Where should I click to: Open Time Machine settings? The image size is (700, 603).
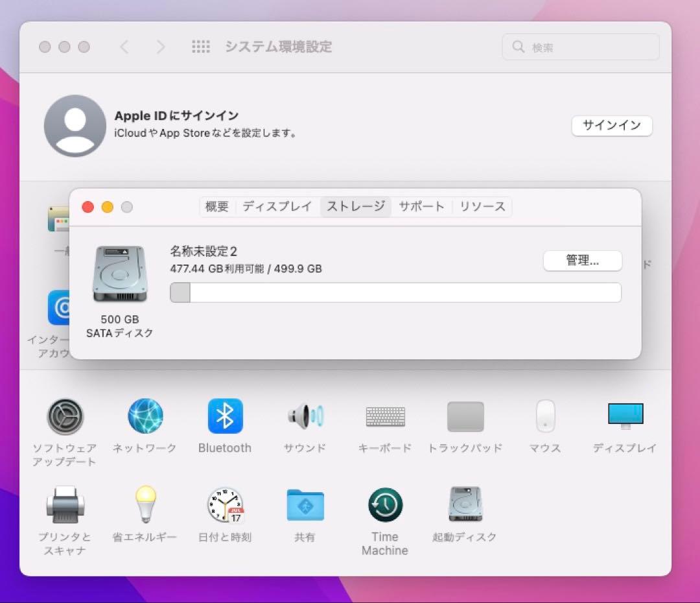click(x=385, y=505)
